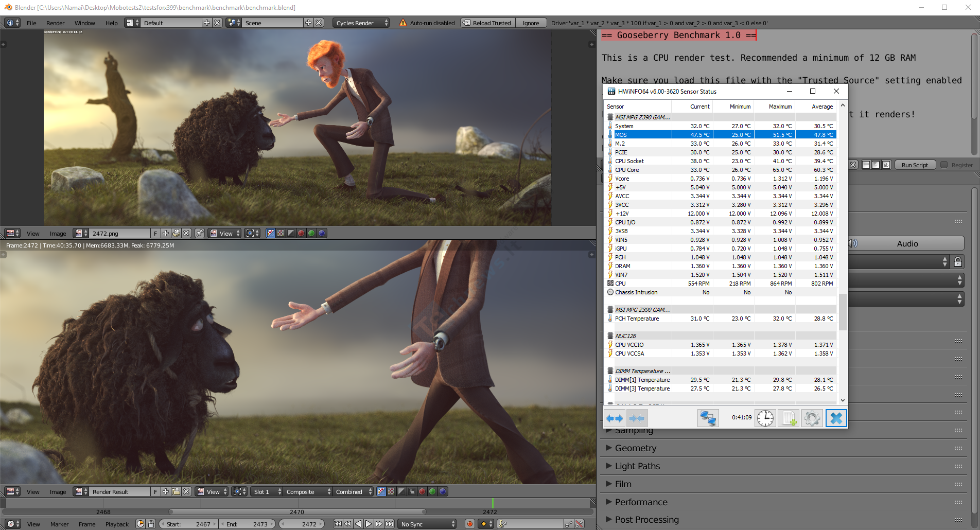Toggle the lock next to the Audio dropdown

tap(958, 262)
